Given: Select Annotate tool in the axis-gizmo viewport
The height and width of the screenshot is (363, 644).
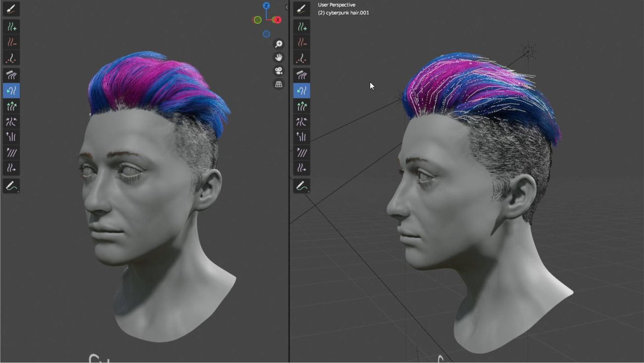Looking at the screenshot, I should [11, 186].
